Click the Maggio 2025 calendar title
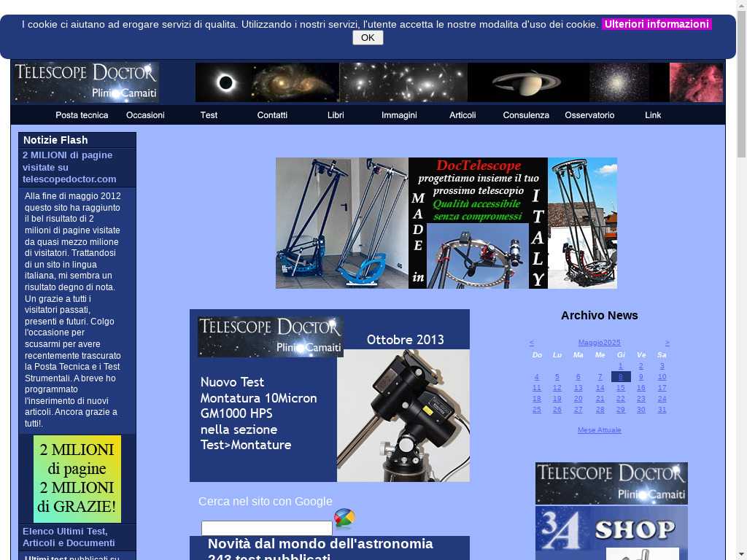747x560 pixels. coord(600,343)
